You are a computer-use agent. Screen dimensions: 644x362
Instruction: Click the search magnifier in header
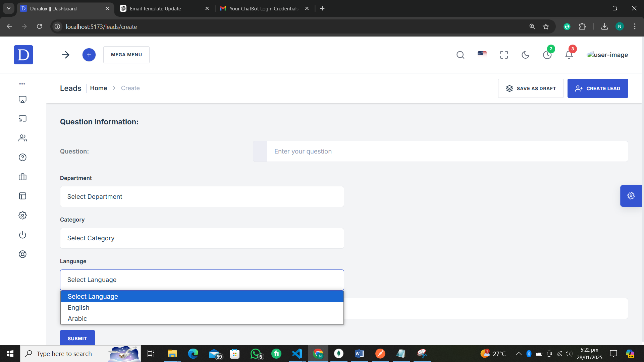pos(460,55)
